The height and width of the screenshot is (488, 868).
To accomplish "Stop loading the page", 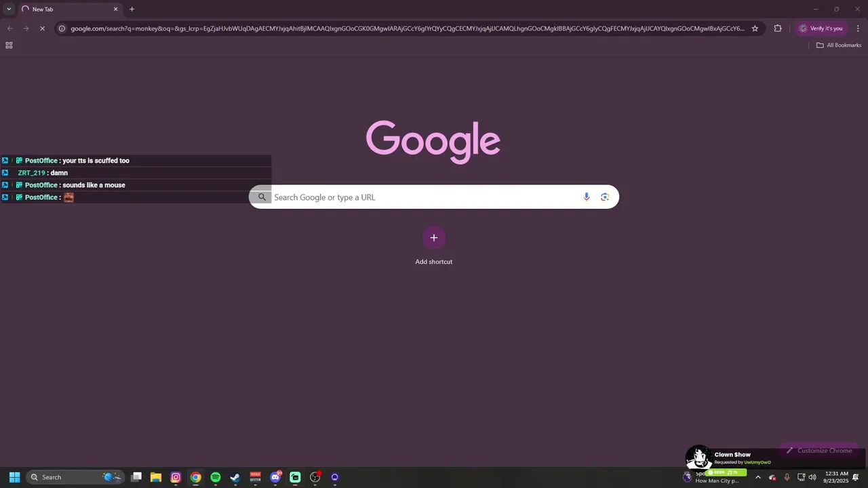I will pyautogui.click(x=42, y=28).
